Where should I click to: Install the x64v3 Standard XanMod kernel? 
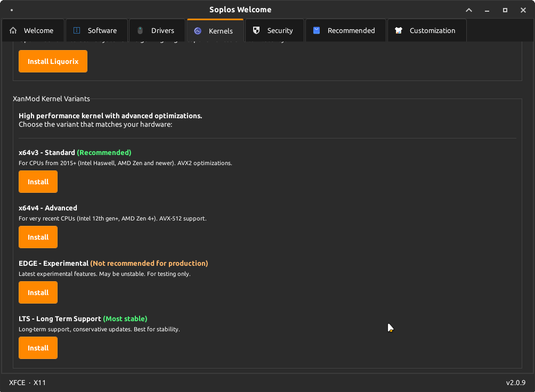coord(38,182)
